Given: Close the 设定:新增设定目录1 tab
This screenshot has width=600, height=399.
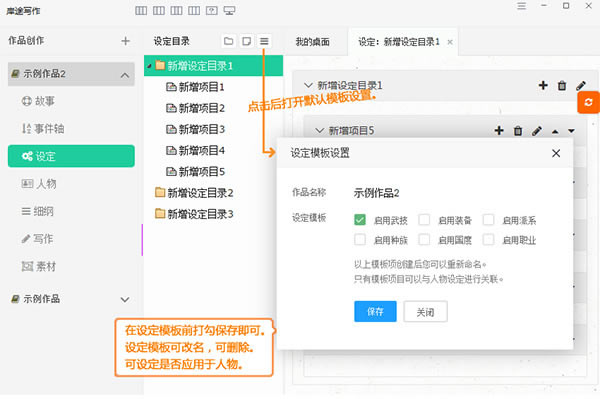Looking at the screenshot, I should (x=450, y=42).
